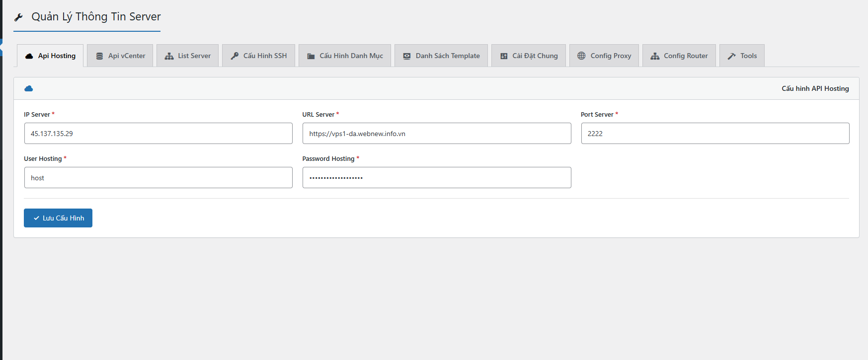Click the blue cloud icon in panel header

(29, 88)
